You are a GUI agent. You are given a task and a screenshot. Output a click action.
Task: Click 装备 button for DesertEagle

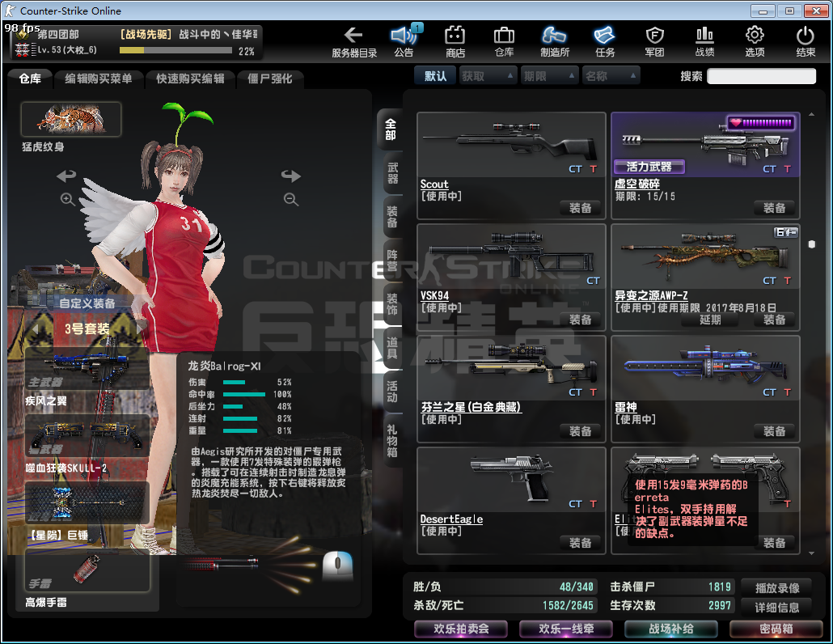point(580,543)
